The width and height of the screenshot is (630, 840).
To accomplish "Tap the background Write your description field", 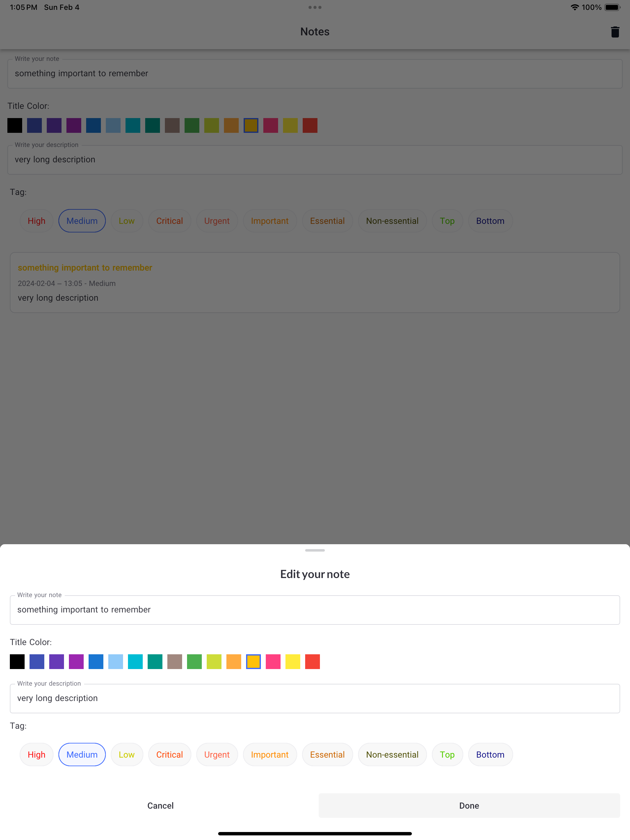I will click(x=315, y=160).
